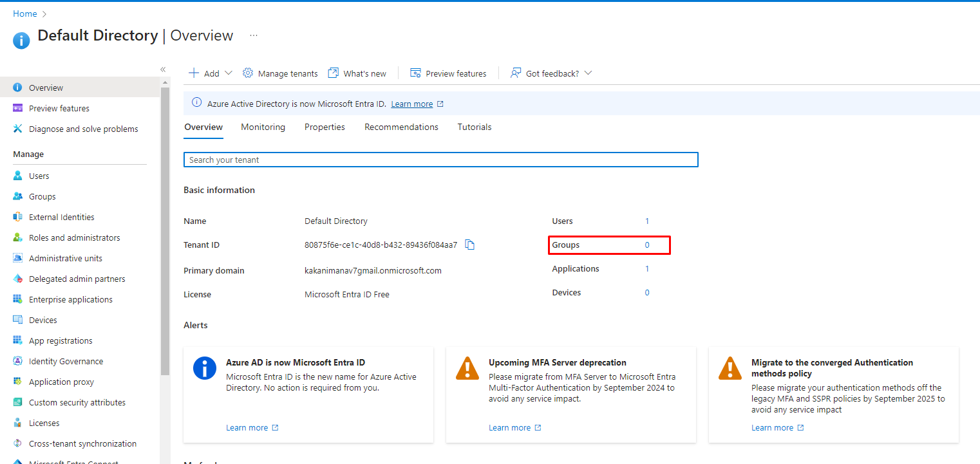Screen dimensions: 980x464
Task: Click the Roles and administrators icon
Action: coord(17,237)
